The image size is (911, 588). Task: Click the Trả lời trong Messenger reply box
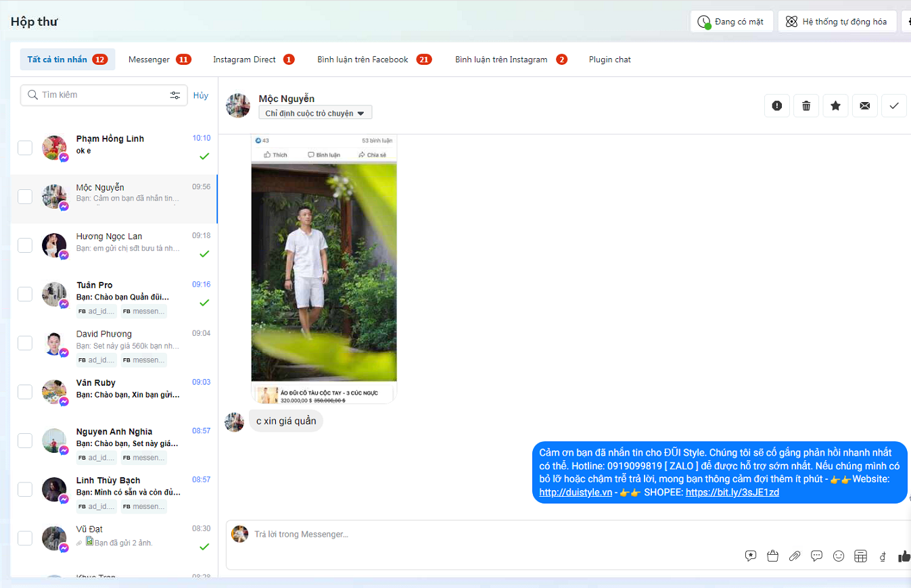tap(568, 534)
